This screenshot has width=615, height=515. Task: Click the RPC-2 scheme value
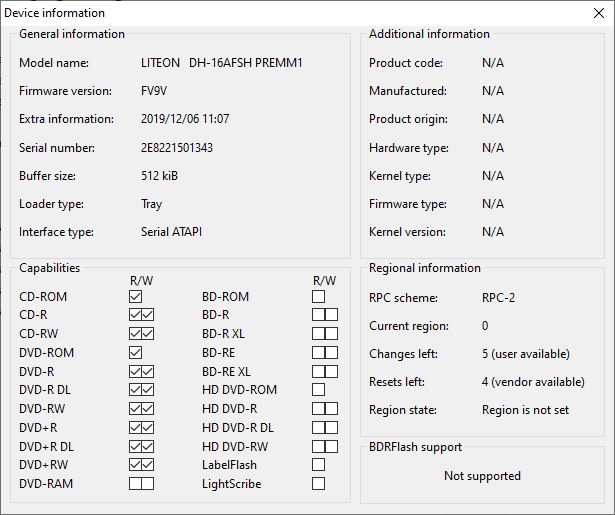pos(499,298)
